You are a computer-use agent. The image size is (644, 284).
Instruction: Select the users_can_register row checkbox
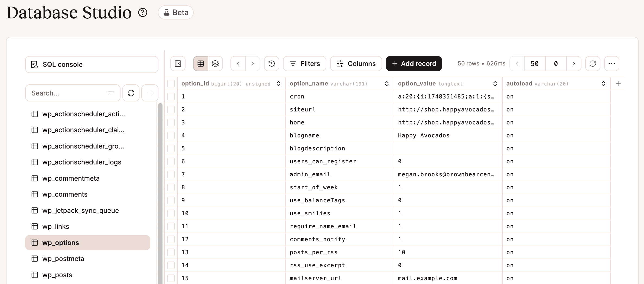point(171,161)
